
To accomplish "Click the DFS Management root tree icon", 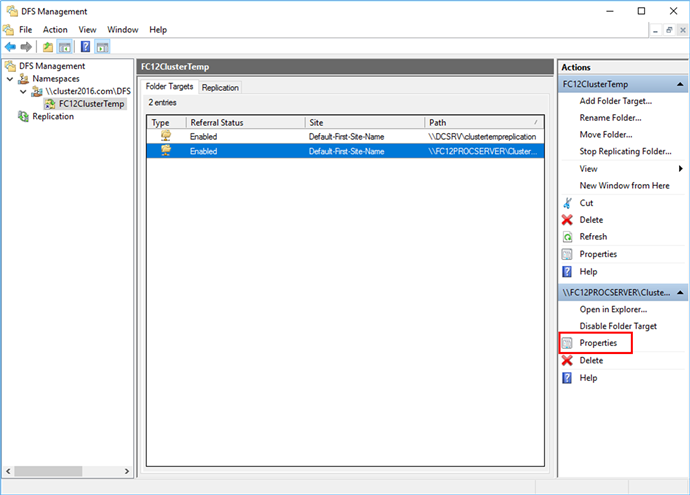I will (10, 66).
